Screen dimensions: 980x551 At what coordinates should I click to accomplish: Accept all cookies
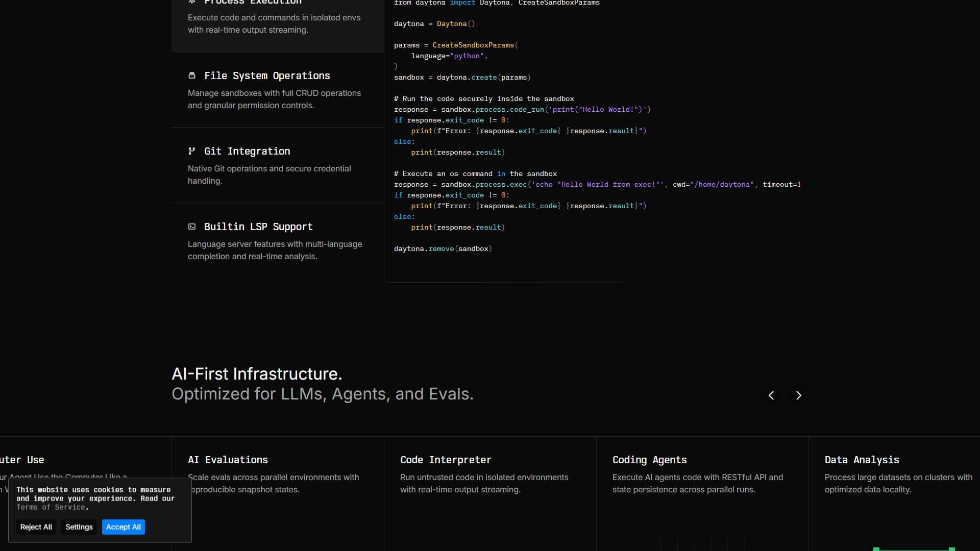[x=124, y=527]
